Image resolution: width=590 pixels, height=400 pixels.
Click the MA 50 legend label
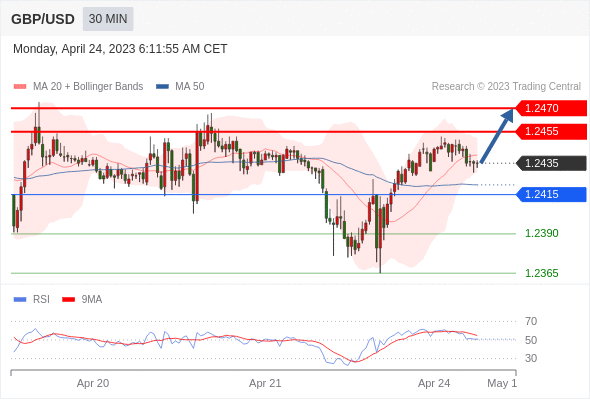point(190,87)
